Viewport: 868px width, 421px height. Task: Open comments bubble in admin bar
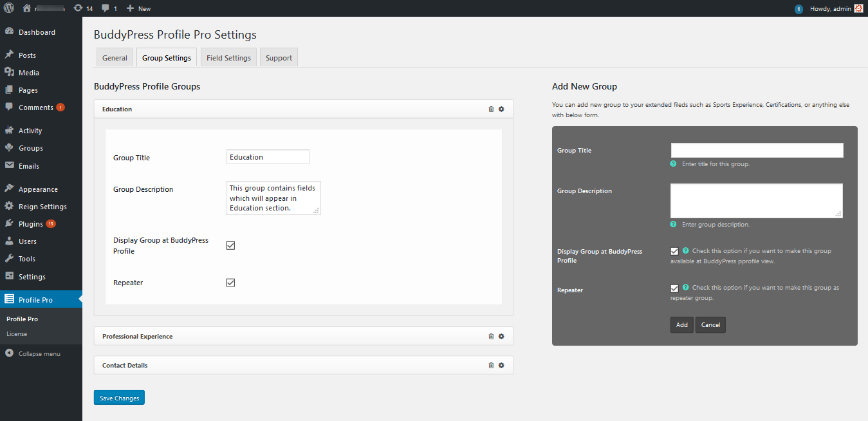point(109,8)
